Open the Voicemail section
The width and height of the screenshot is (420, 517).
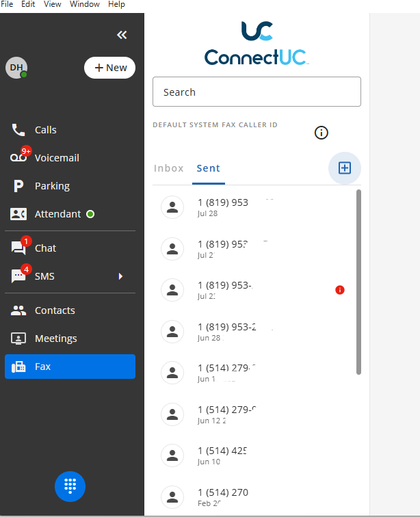pos(70,158)
